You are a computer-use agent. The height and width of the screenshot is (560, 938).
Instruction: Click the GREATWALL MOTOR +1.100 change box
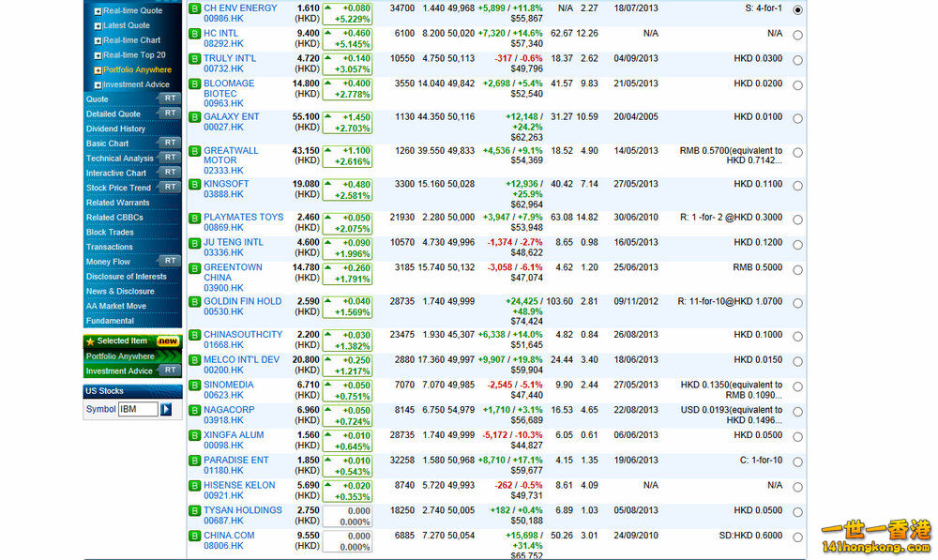(347, 156)
